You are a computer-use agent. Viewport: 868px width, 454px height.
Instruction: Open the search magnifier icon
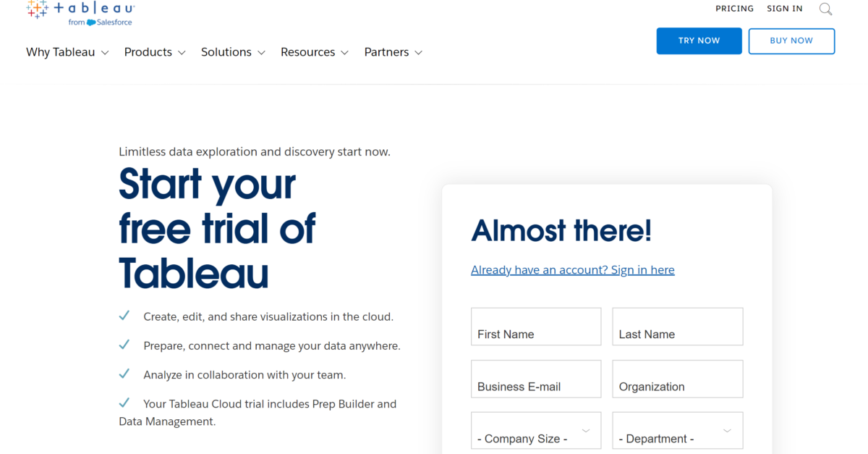(825, 9)
